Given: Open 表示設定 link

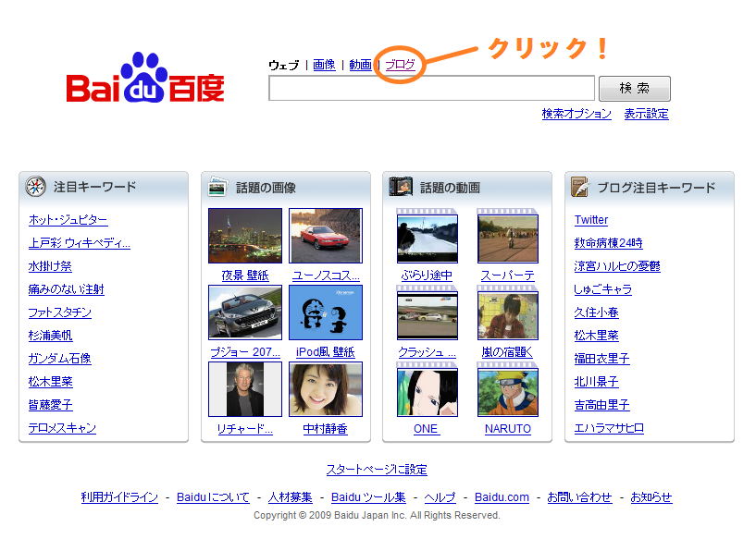Looking at the screenshot, I should click(x=646, y=114).
